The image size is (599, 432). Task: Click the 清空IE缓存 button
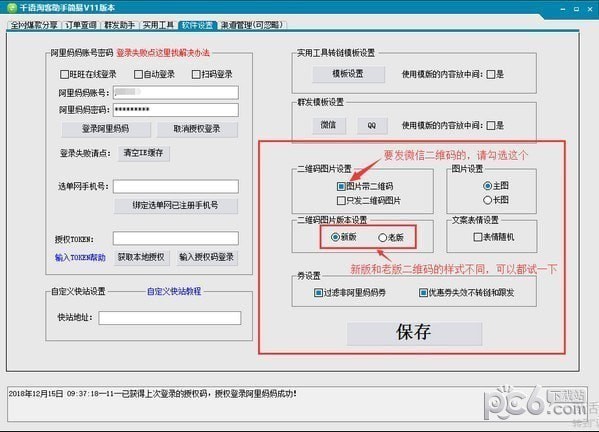tap(144, 154)
